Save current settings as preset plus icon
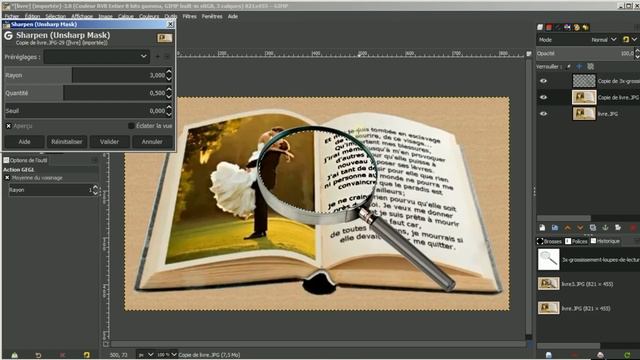The image size is (640, 360). point(158,56)
